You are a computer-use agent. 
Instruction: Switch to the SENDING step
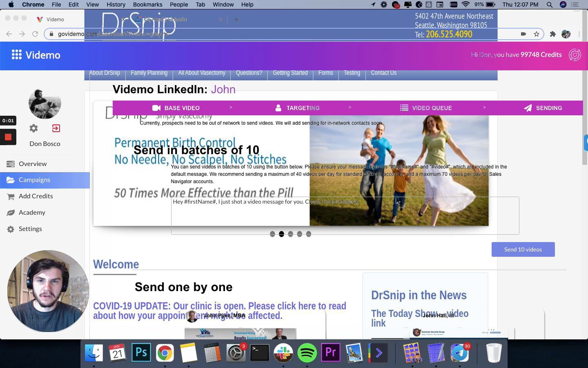click(543, 108)
